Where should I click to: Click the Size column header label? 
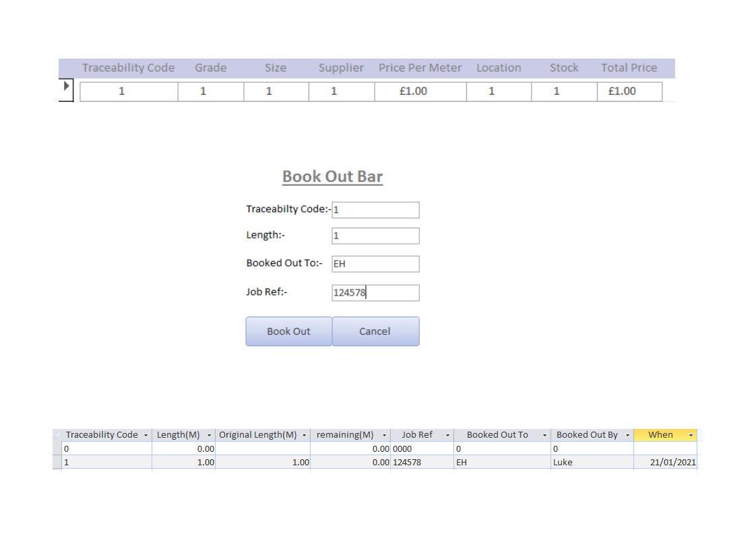click(276, 68)
